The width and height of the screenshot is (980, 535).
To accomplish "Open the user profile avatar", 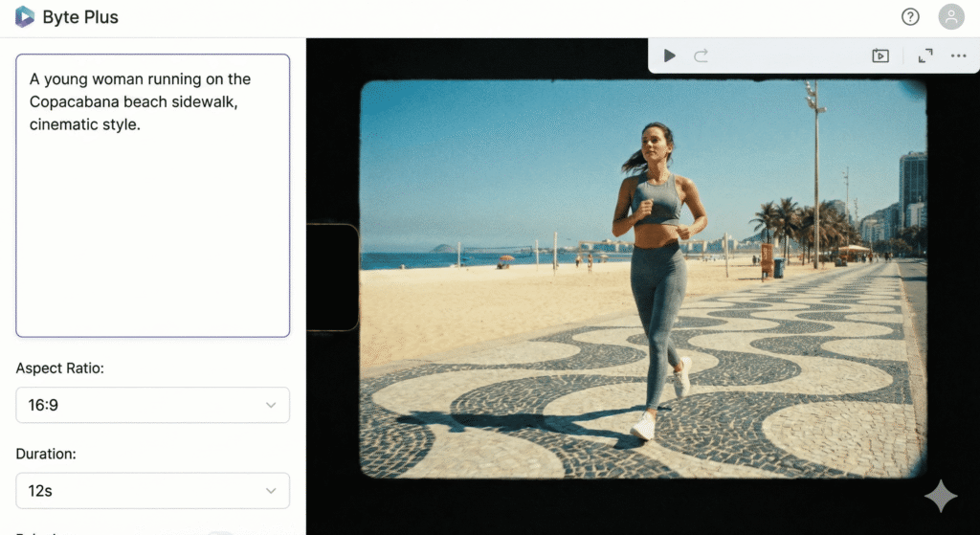I will 950,17.
